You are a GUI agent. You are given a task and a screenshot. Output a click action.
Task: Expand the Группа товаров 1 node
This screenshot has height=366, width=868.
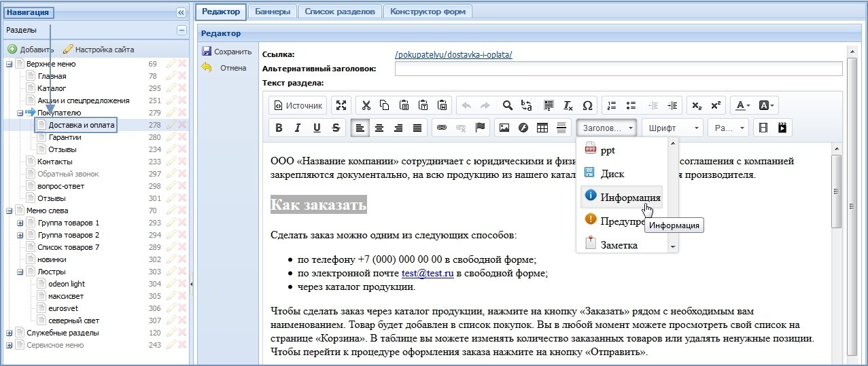pos(20,223)
